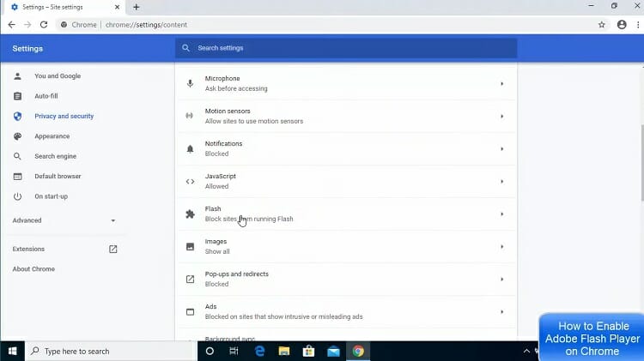
Task: Click the site information icon beside Chrome
Action: (x=64, y=25)
